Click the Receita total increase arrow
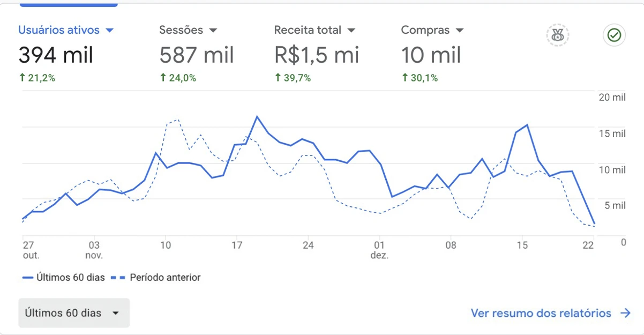The height and width of the screenshot is (335, 644). (278, 78)
